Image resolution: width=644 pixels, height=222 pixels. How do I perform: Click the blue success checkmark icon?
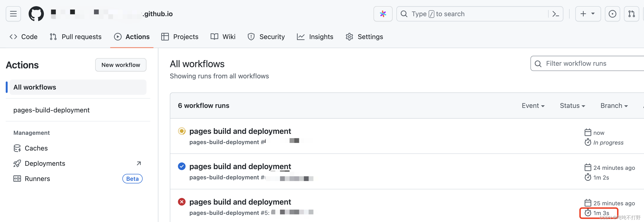[x=182, y=166]
